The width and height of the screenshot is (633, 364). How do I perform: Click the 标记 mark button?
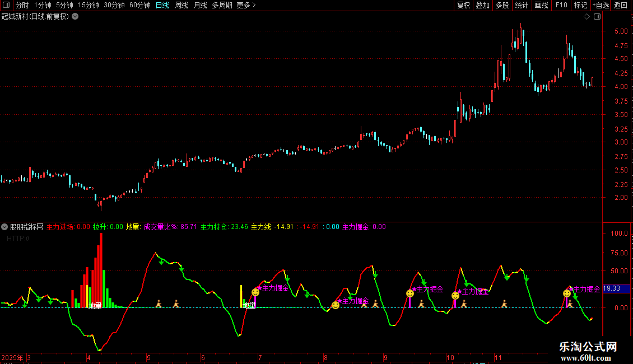click(580, 5)
